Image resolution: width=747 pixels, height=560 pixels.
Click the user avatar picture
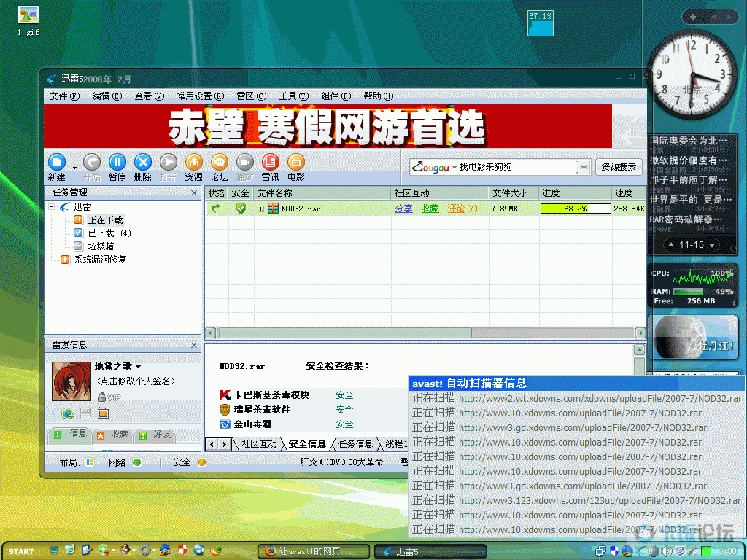pos(71,381)
